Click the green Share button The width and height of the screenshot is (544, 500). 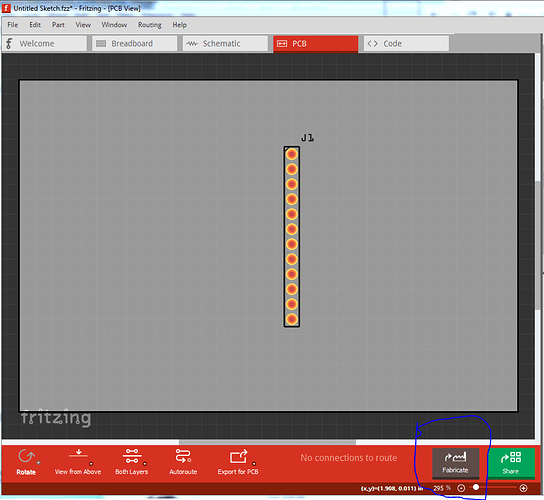click(511, 463)
